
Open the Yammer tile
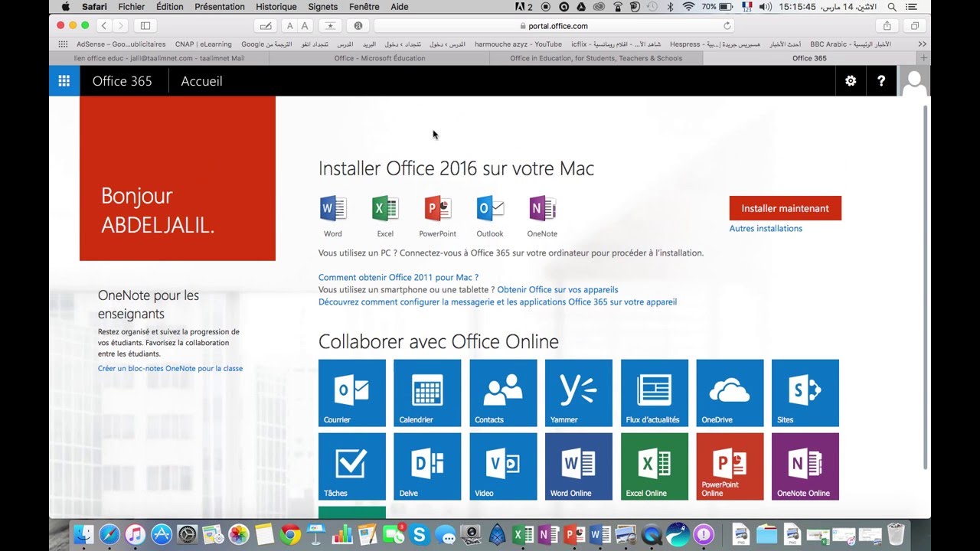tap(579, 393)
